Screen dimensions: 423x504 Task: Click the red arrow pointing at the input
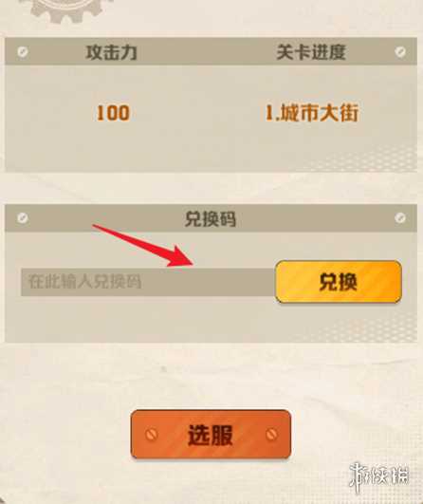143,245
